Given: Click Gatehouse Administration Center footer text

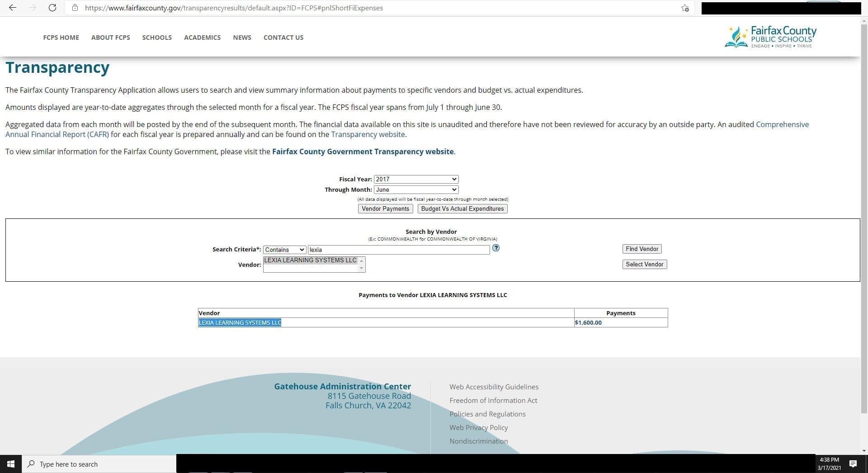Looking at the screenshot, I should (343, 386).
